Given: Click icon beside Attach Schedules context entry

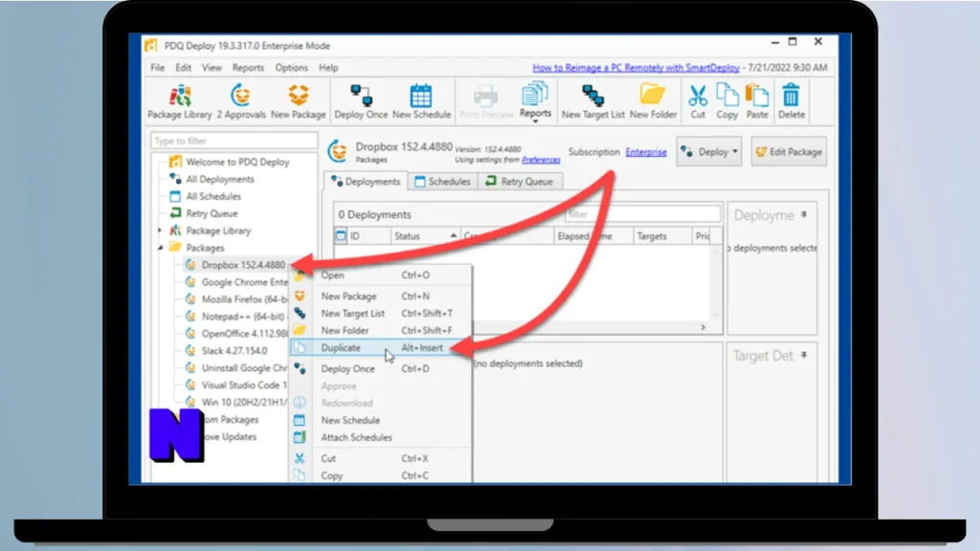Looking at the screenshot, I should 300,437.
